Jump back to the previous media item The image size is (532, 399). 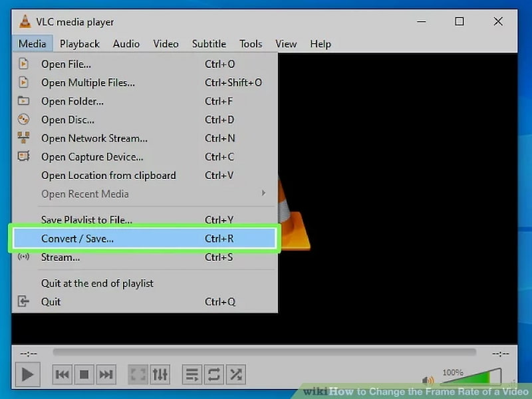62,374
